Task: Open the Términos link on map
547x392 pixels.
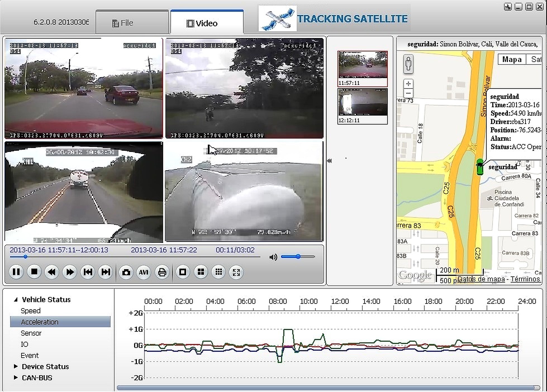Action: (525, 279)
